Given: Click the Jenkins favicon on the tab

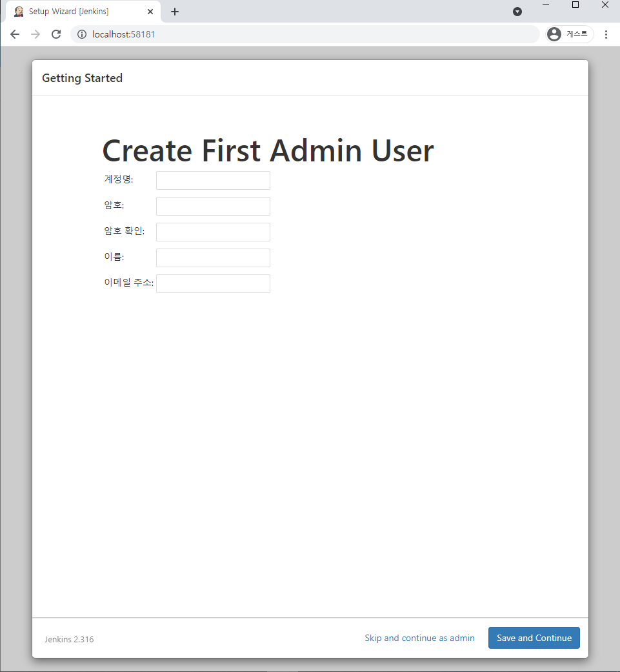Looking at the screenshot, I should pos(19,12).
